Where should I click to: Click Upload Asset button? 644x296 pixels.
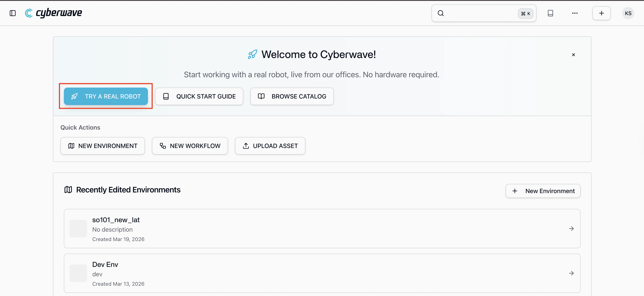[270, 146]
